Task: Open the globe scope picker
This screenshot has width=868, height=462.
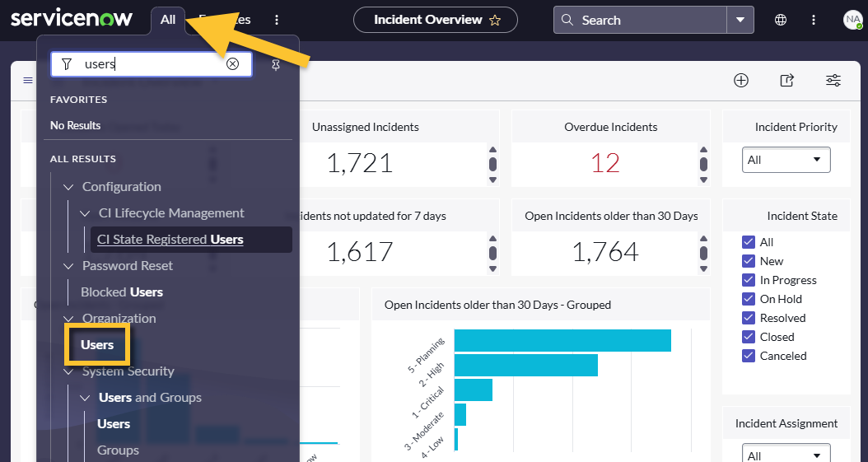Action: pyautogui.click(x=781, y=20)
